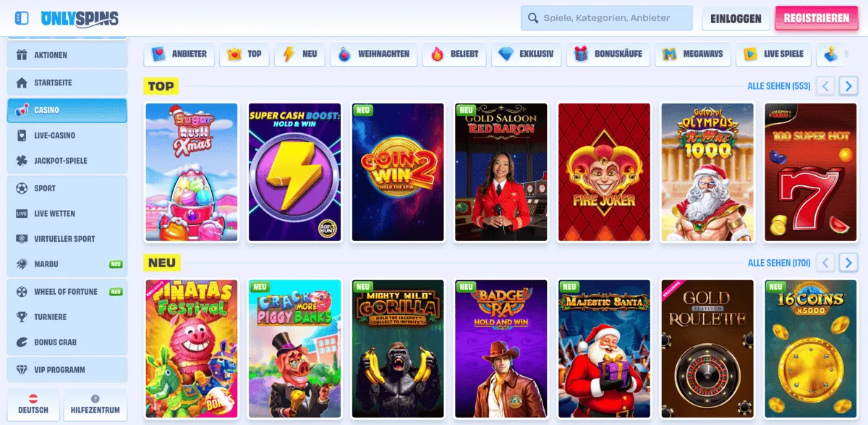Select the Live Spiele category tab
The height and width of the screenshot is (425, 868).
(x=774, y=54)
